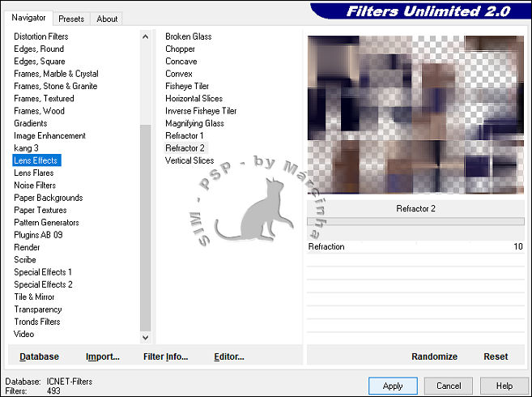
Task: Choose the Horizontal Slices filter
Action: [x=194, y=99]
